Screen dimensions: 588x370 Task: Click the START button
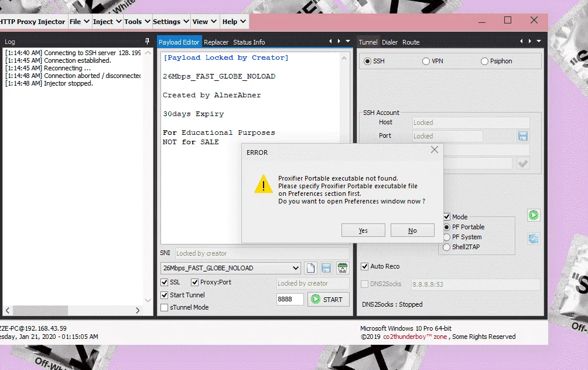pyautogui.click(x=328, y=300)
